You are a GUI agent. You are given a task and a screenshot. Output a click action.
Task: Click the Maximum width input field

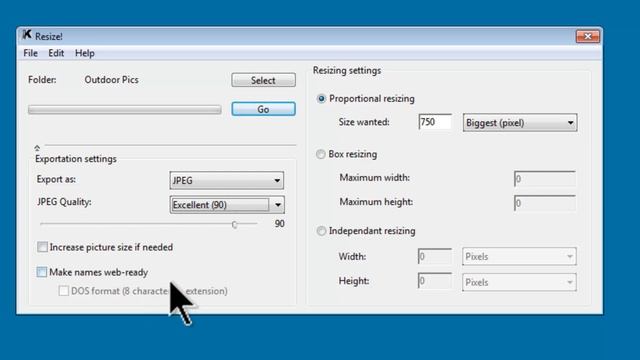(x=545, y=179)
